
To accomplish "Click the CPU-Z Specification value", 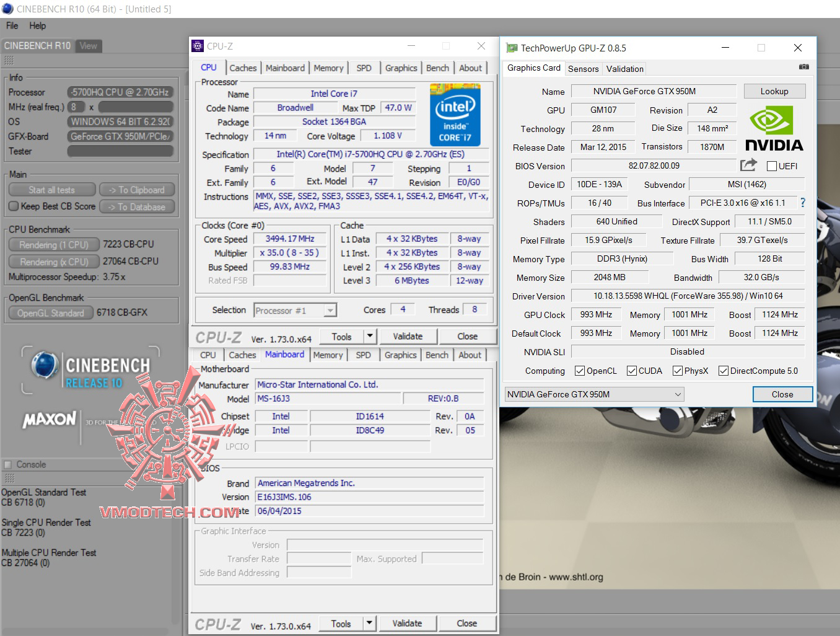I will pyautogui.click(x=370, y=154).
